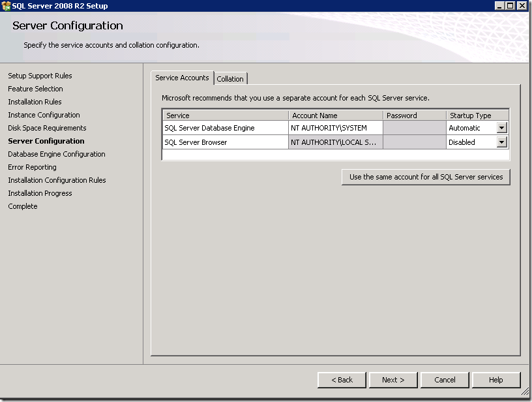Screen dimensions: 532x402
Task: Open Help for this setup page
Action: pos(496,380)
